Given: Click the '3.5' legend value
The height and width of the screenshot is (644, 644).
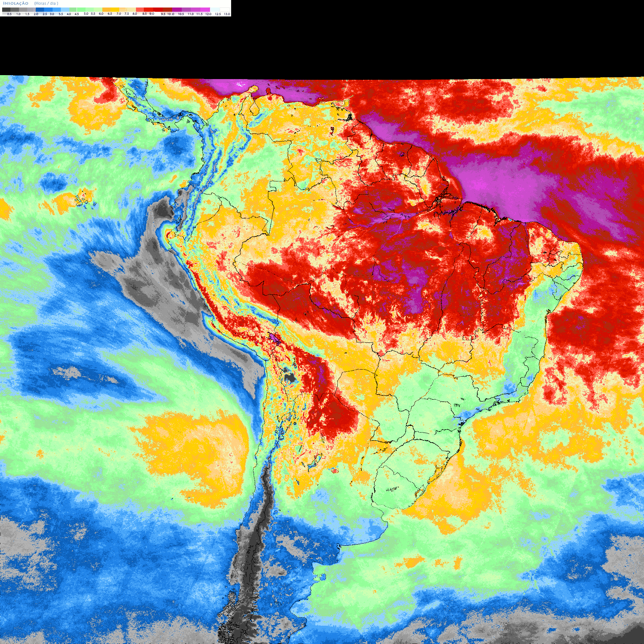Looking at the screenshot, I should [x=61, y=14].
